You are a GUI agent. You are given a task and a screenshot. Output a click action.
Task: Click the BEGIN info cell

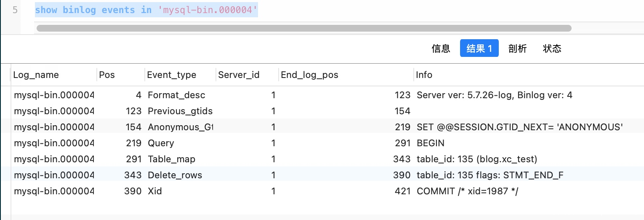tap(430, 143)
